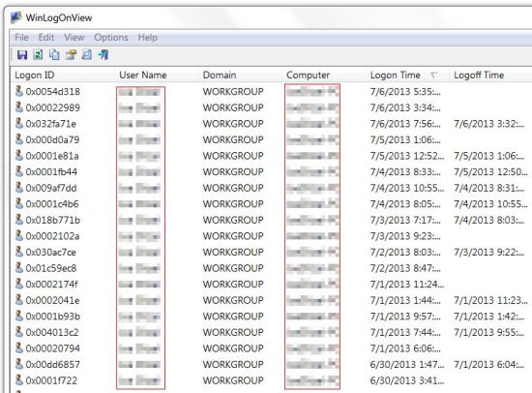532x393 pixels.
Task: Click logon time 7/3/2013 9:23
Action: pos(405,236)
